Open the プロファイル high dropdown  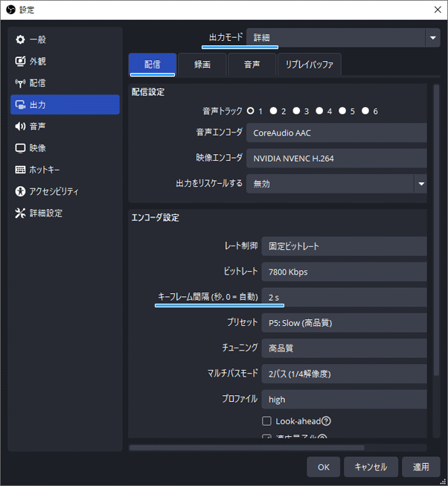[x=345, y=399]
